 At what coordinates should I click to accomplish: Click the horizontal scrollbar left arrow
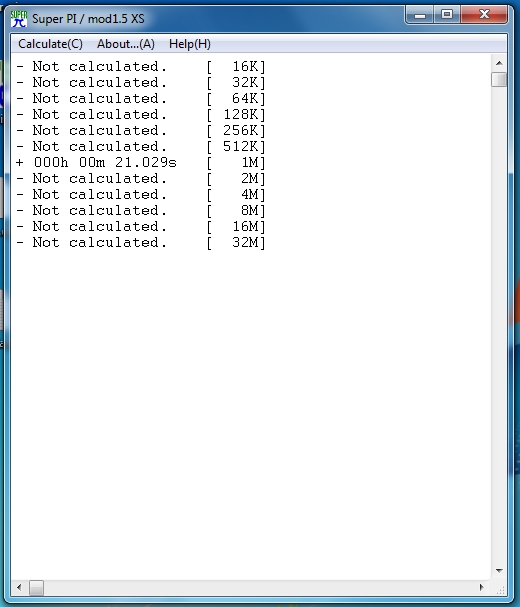[19, 587]
